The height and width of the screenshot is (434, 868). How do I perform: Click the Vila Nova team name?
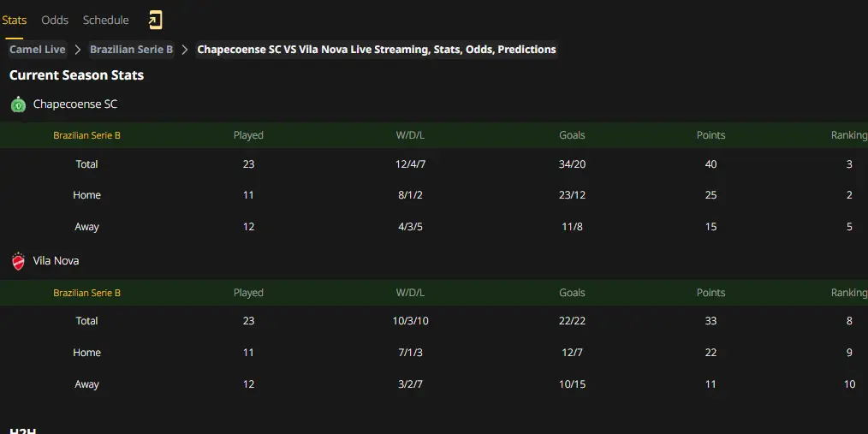56,261
